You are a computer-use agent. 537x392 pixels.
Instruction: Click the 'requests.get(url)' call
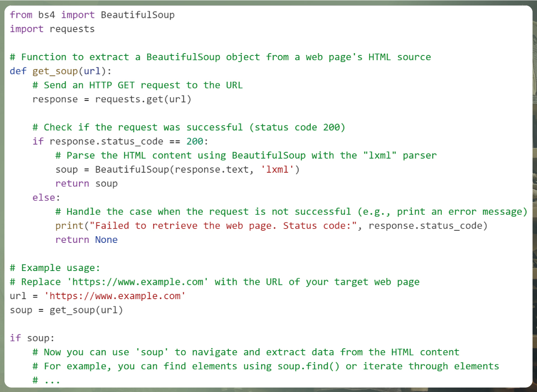(x=143, y=99)
